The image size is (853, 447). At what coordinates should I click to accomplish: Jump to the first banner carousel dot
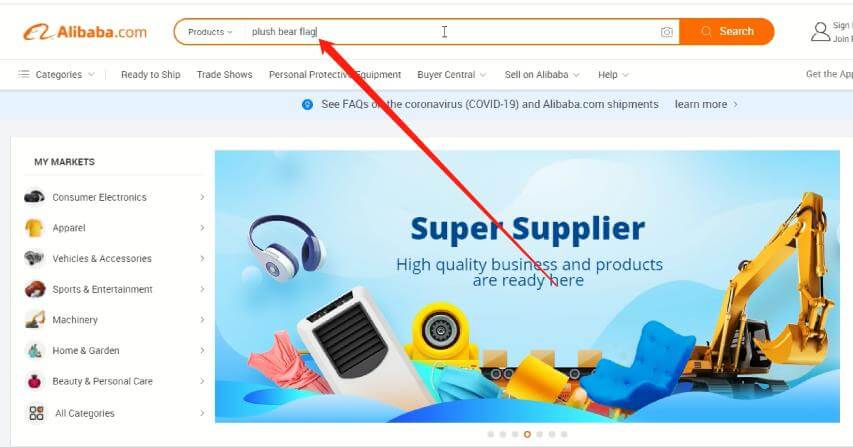[491, 434]
